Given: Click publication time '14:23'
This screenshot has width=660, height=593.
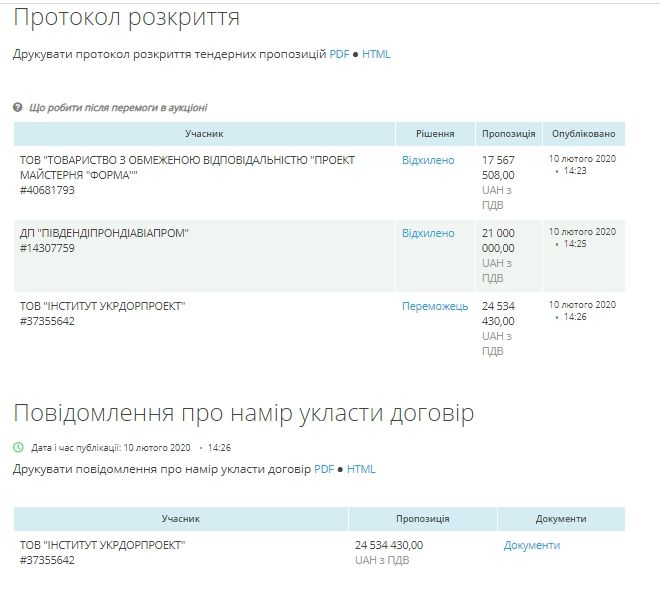Looking at the screenshot, I should pos(575,171).
